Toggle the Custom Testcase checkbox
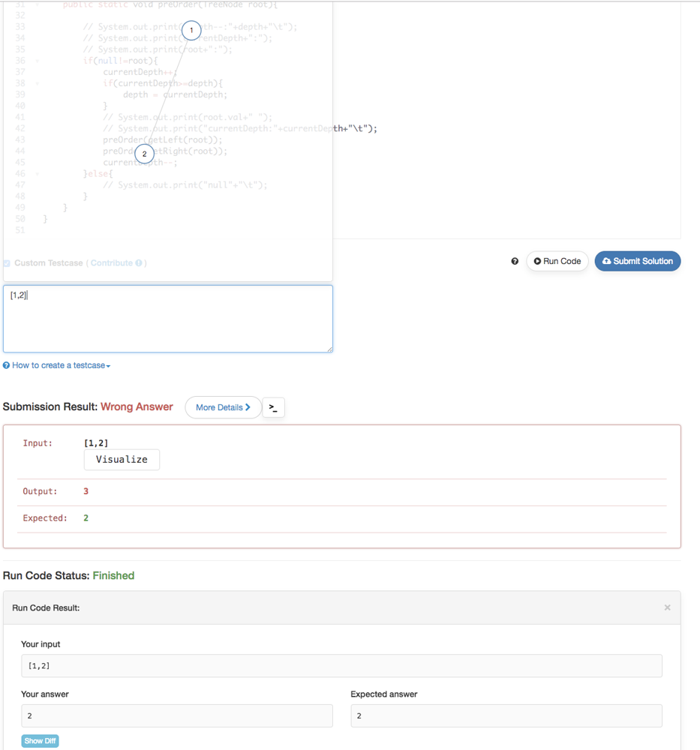This screenshot has width=700, height=750. [8, 263]
